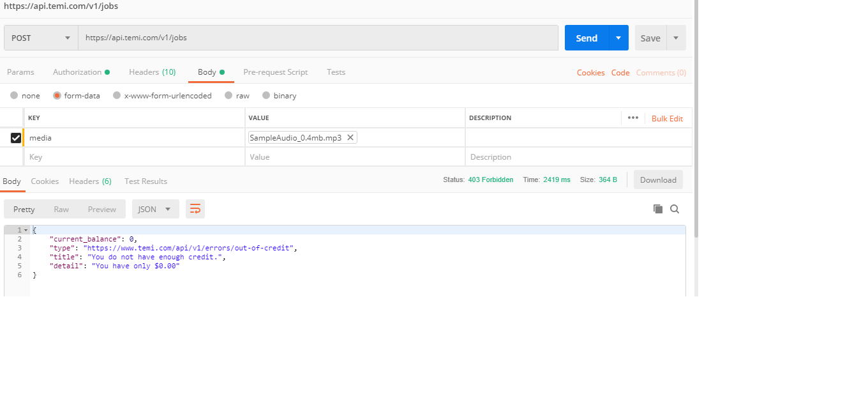Image resolution: width=868 pixels, height=398 pixels.
Task: Download the response
Action: [658, 180]
